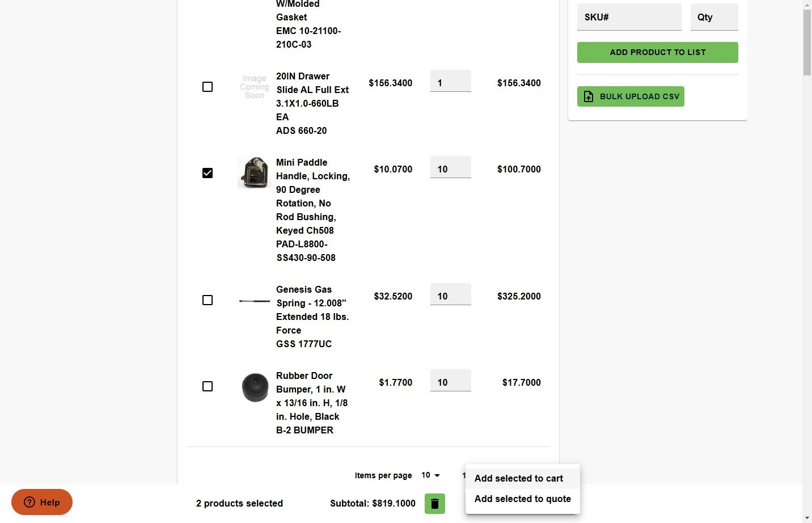Click the green trash delete icon

tap(434, 503)
